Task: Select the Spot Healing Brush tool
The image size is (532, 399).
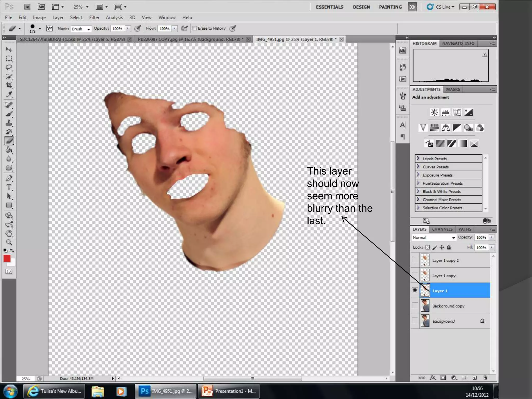Action: 9,105
